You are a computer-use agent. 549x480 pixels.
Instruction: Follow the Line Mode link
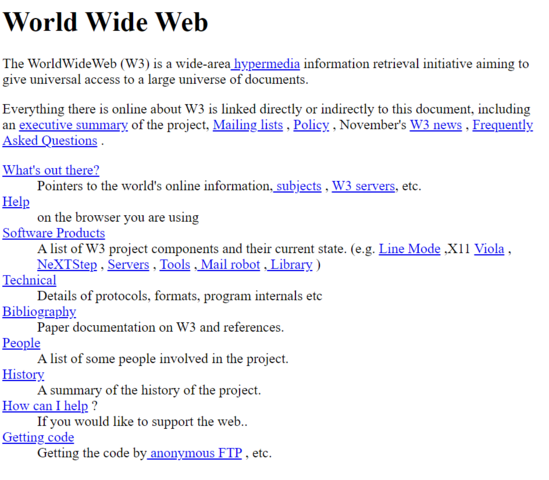[410, 249]
